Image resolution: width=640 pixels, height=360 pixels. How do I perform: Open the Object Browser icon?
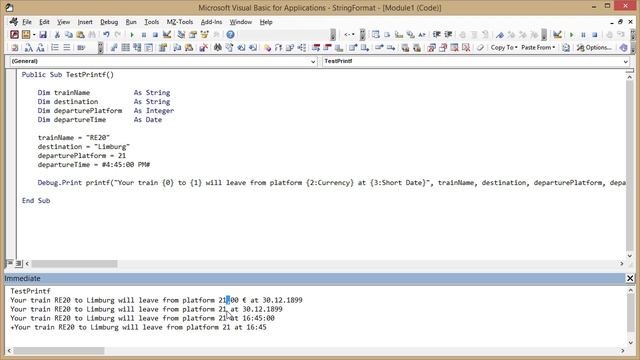(204, 35)
